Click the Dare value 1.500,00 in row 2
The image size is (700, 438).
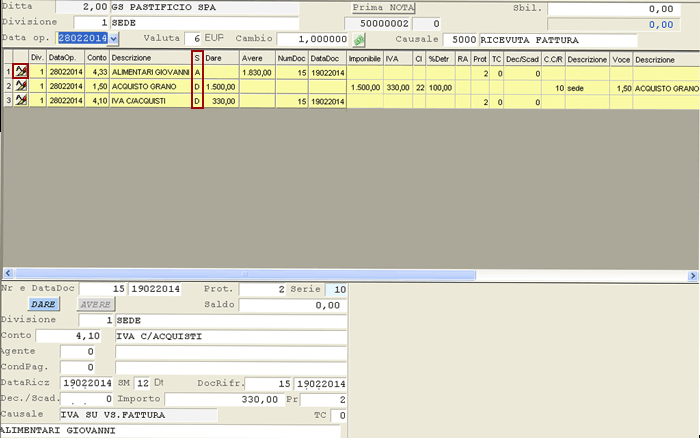(221, 87)
